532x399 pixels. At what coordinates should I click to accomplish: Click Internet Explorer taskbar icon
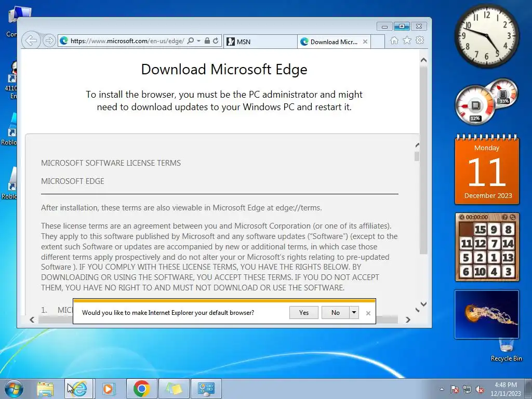(79, 389)
